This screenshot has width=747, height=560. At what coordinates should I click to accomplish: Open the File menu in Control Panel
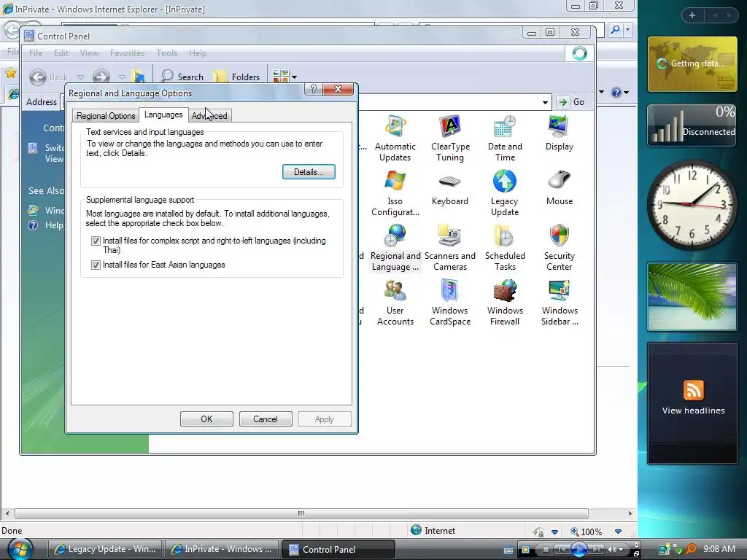pyautogui.click(x=36, y=53)
